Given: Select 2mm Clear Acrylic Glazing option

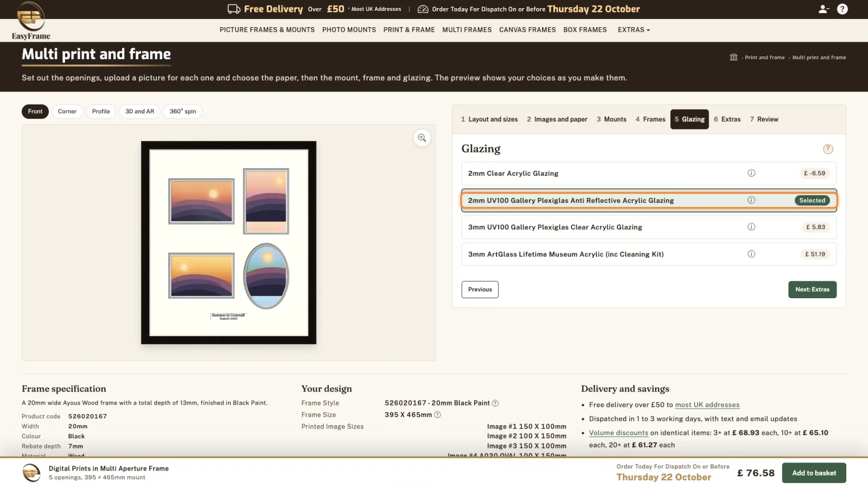Looking at the screenshot, I should [x=649, y=174].
